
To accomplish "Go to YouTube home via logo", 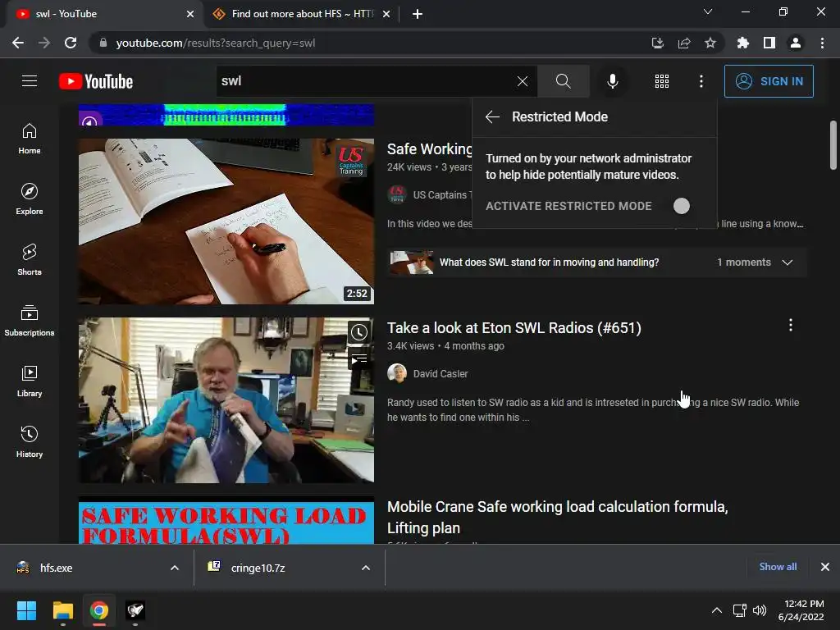I will pyautogui.click(x=96, y=81).
